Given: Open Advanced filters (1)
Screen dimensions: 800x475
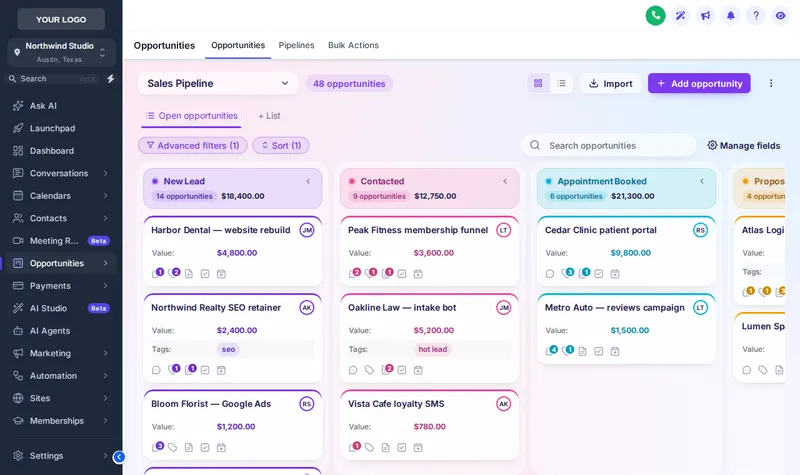Looking at the screenshot, I should (x=193, y=145).
